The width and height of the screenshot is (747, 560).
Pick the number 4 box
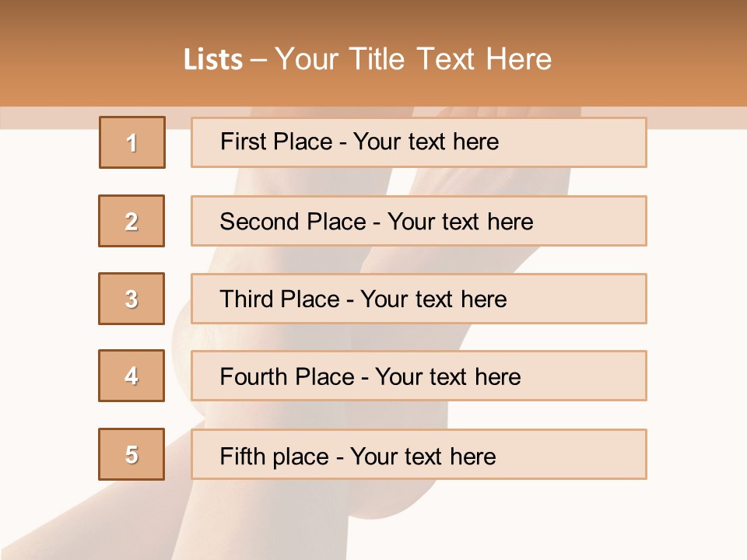132,376
